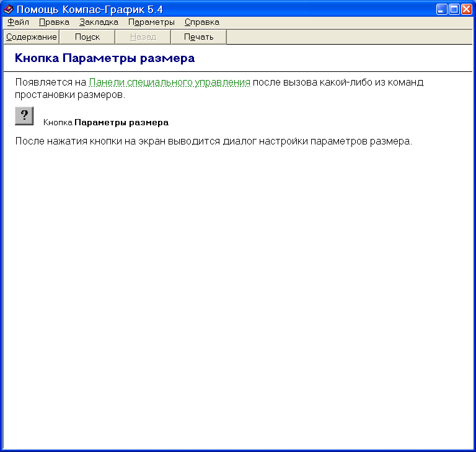Click the heading Кнопка Параметры размера
476x452 pixels.
105,58
